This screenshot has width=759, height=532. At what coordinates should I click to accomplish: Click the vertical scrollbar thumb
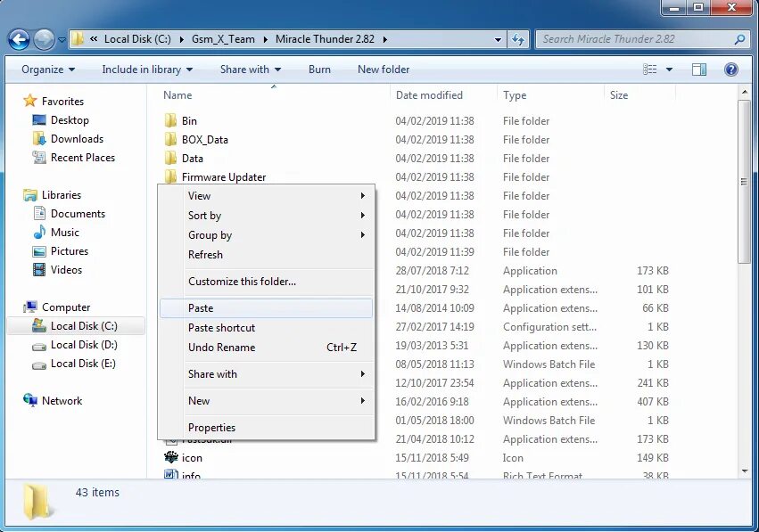tap(744, 182)
